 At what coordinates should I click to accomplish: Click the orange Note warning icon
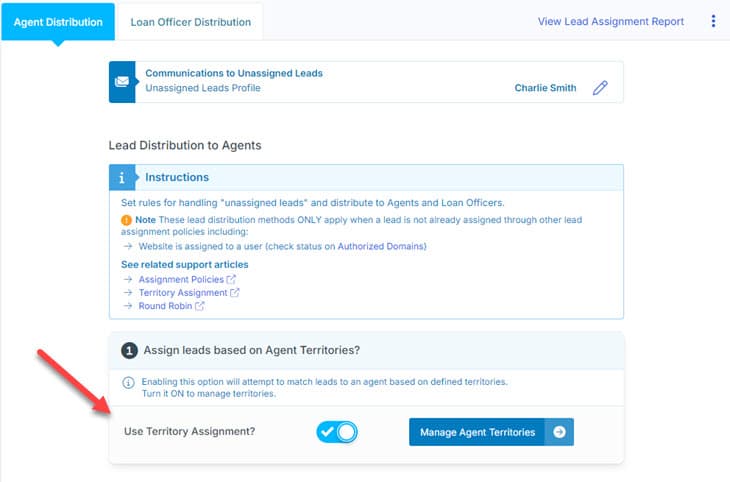(x=126, y=220)
